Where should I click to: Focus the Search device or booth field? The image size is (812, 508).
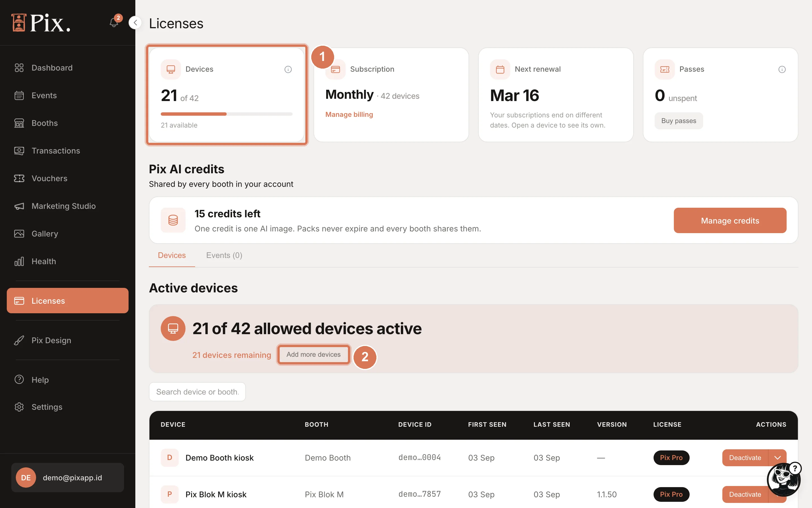point(197,392)
